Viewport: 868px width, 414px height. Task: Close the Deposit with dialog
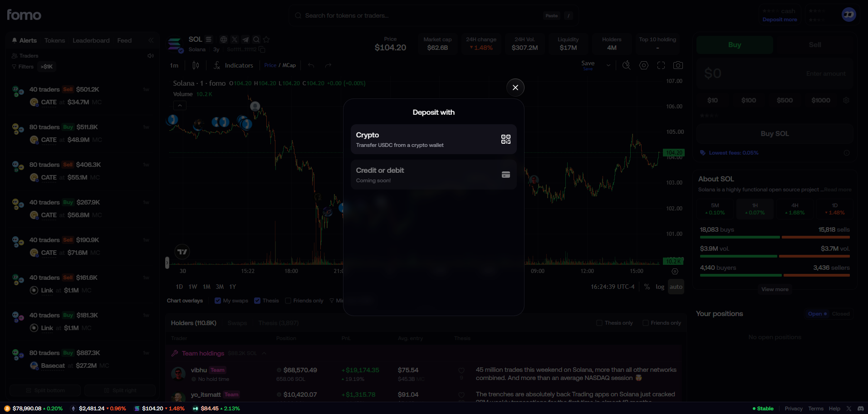coord(515,88)
